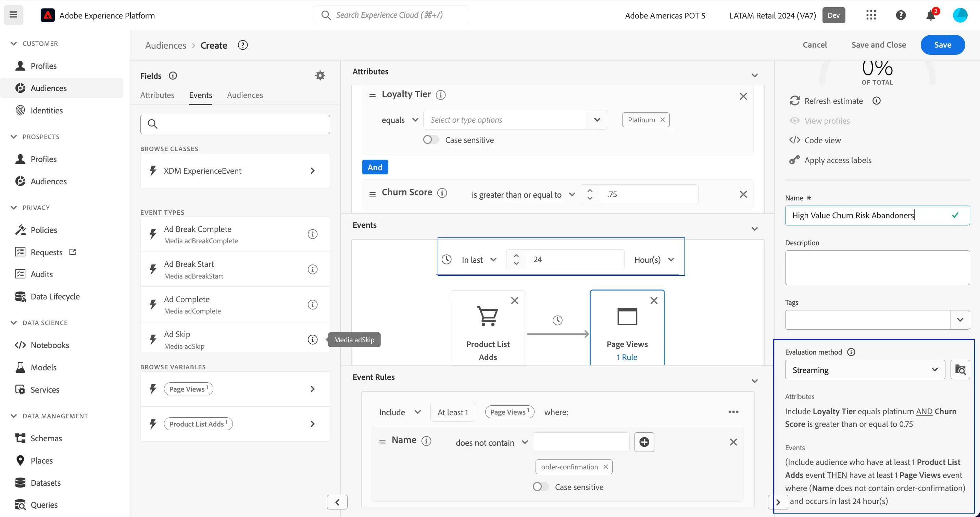Screen dimensions: 980x517
Task: Show info for Loyalty Tier attribute
Action: (x=441, y=95)
